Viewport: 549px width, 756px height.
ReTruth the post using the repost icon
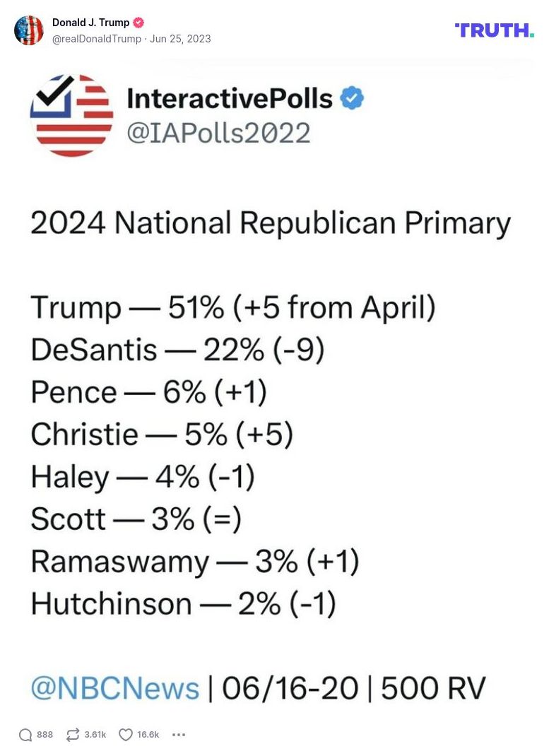point(73,735)
